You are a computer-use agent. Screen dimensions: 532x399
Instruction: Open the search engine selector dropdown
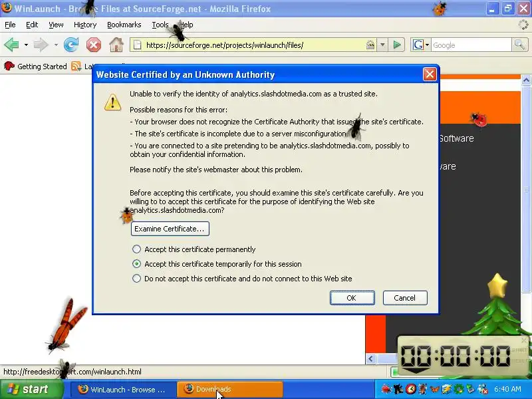tap(427, 45)
